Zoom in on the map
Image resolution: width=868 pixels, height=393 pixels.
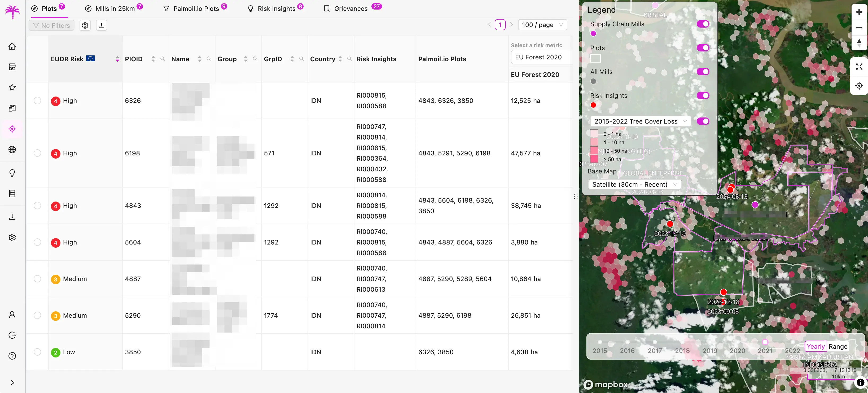[859, 12]
